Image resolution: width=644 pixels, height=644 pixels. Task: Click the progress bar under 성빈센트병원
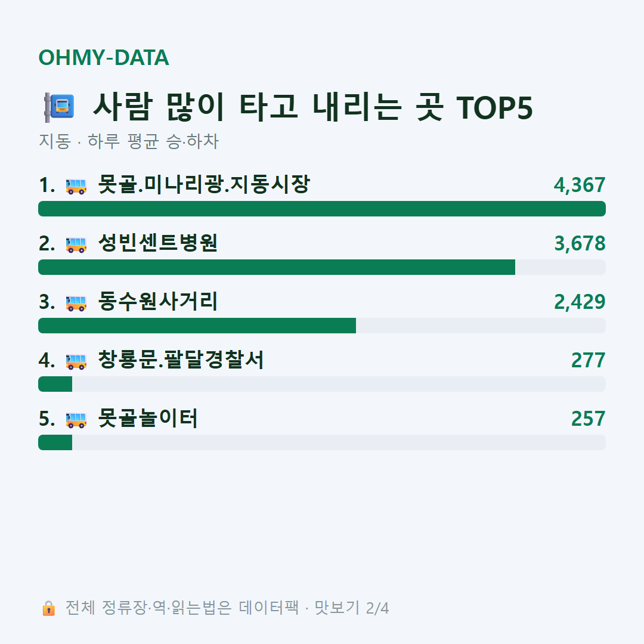coord(322,267)
